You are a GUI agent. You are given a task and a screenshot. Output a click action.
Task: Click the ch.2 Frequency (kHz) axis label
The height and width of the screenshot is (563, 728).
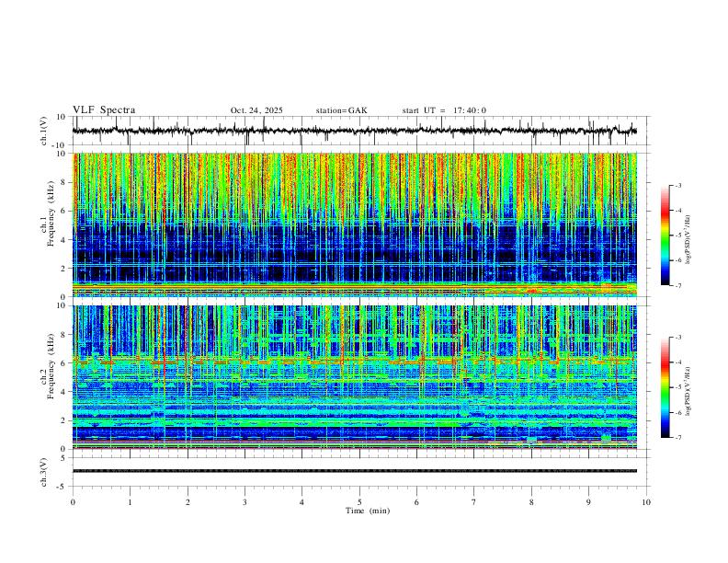click(48, 366)
